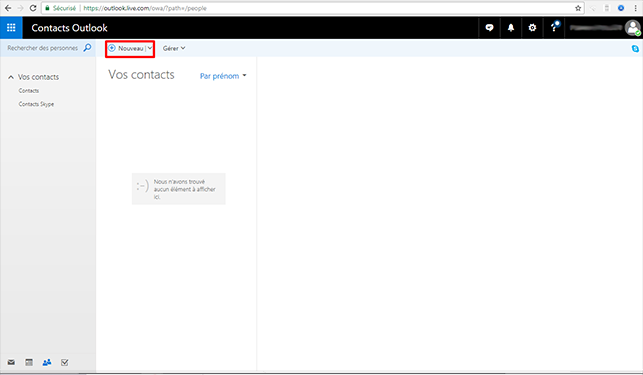Open the account profile picture
Viewport: 643px width, 375px height.
click(633, 28)
